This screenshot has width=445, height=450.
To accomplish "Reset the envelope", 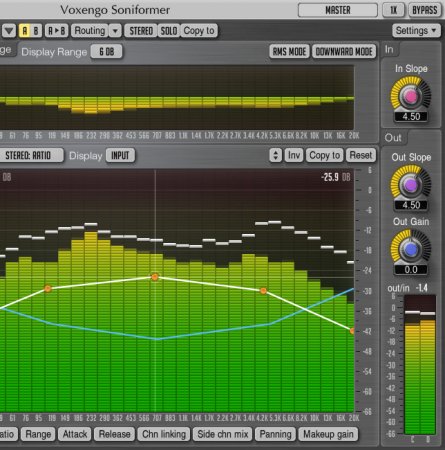I will [x=361, y=155].
